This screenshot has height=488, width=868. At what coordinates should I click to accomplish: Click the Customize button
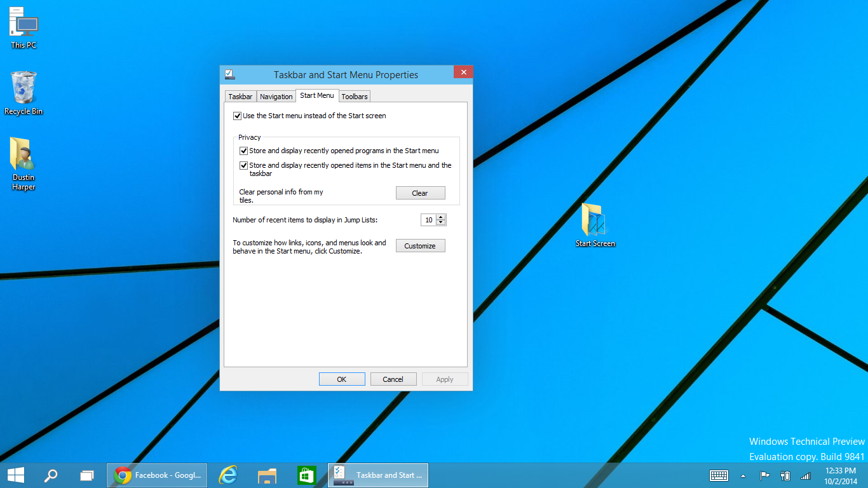click(420, 246)
